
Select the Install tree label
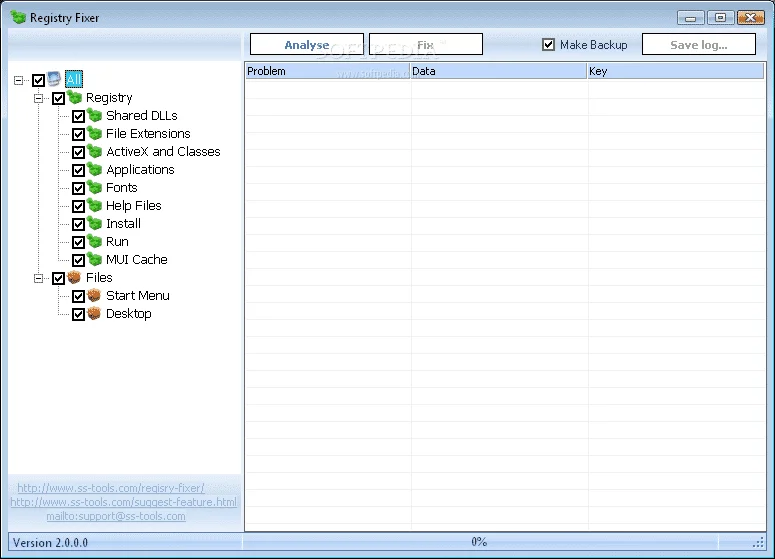click(x=123, y=224)
